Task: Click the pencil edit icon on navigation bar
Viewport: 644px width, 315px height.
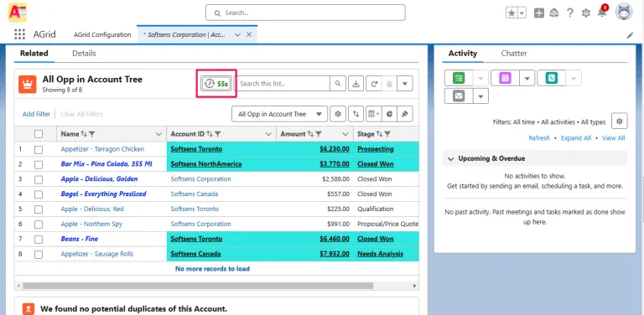Action: click(x=630, y=35)
